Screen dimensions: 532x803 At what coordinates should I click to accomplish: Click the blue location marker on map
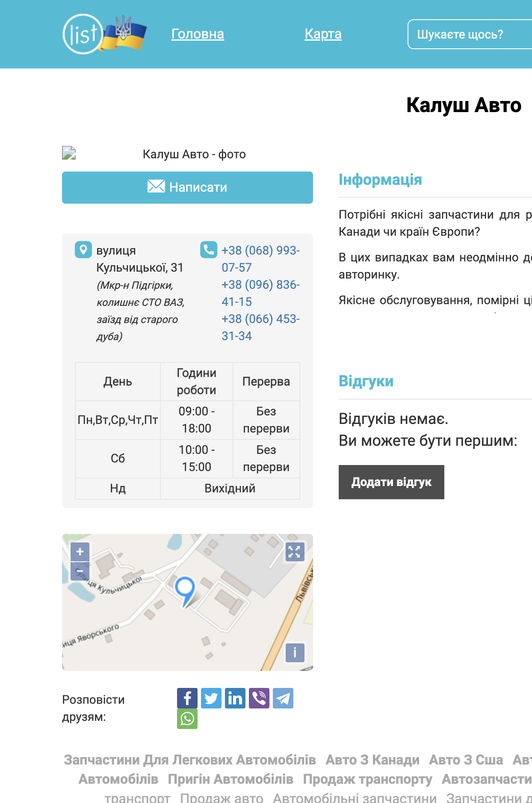(185, 591)
